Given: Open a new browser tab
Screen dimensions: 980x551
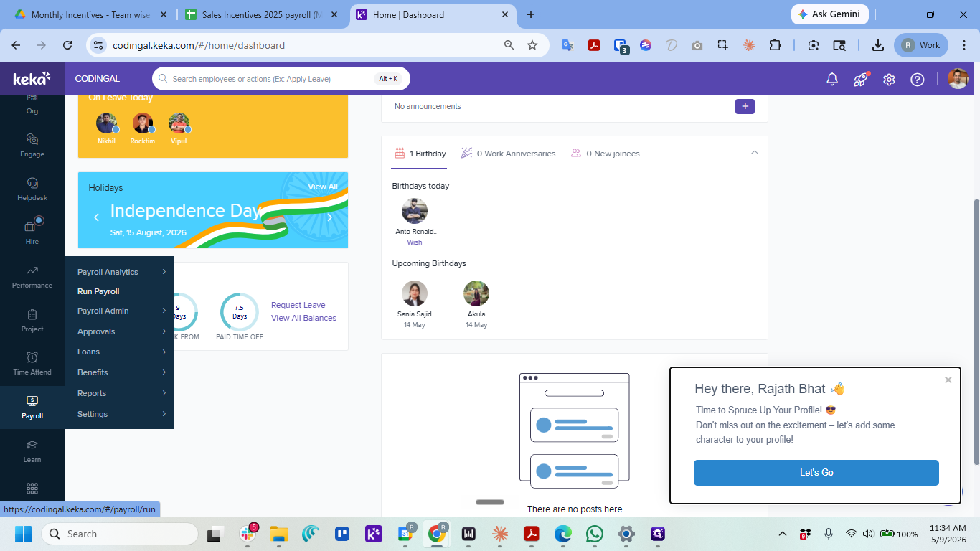Looking at the screenshot, I should point(531,14).
